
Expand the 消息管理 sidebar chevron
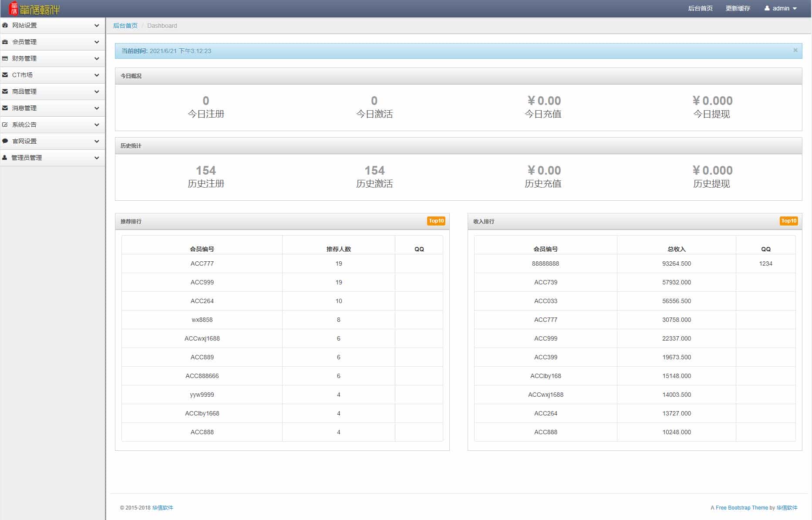97,108
